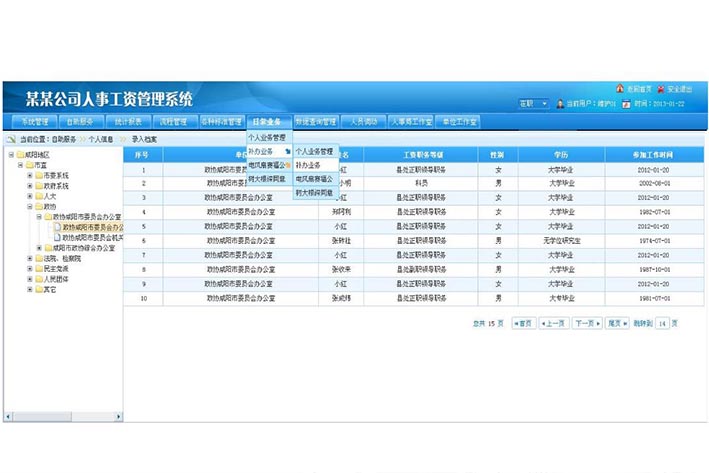
Task: Click the current user avatar icon
Action: tap(560, 104)
